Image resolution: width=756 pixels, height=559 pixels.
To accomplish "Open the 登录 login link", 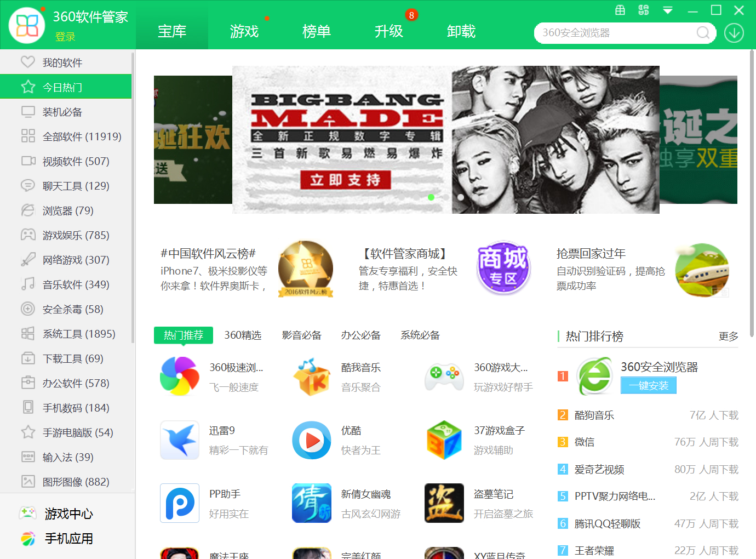I will pos(65,37).
